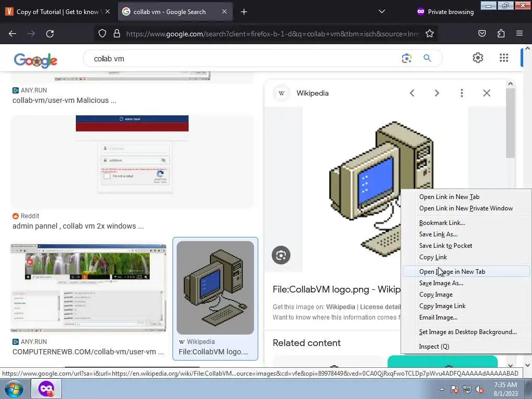Click the 'Wikipedia' link in 'Get this image on'
The height and width of the screenshot is (399, 532).
coord(340,307)
